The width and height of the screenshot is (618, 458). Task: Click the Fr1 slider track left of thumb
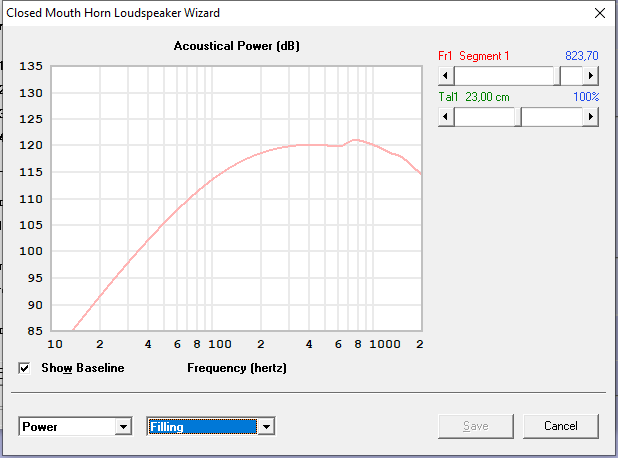504,75
